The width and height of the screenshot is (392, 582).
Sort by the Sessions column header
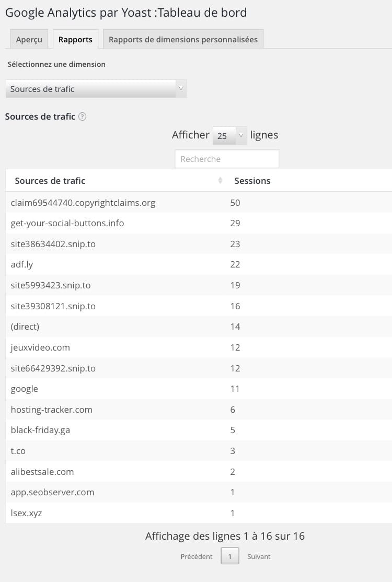tap(252, 181)
